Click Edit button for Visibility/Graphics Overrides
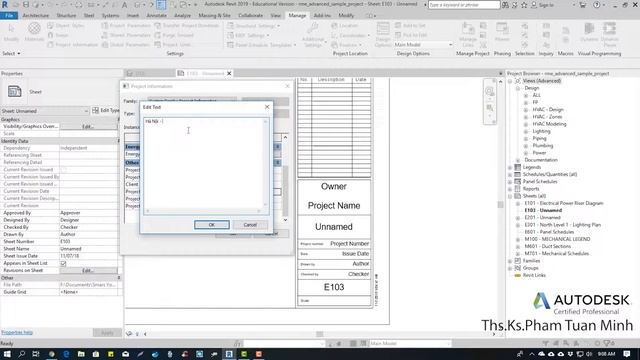The image size is (640, 360). 88,127
